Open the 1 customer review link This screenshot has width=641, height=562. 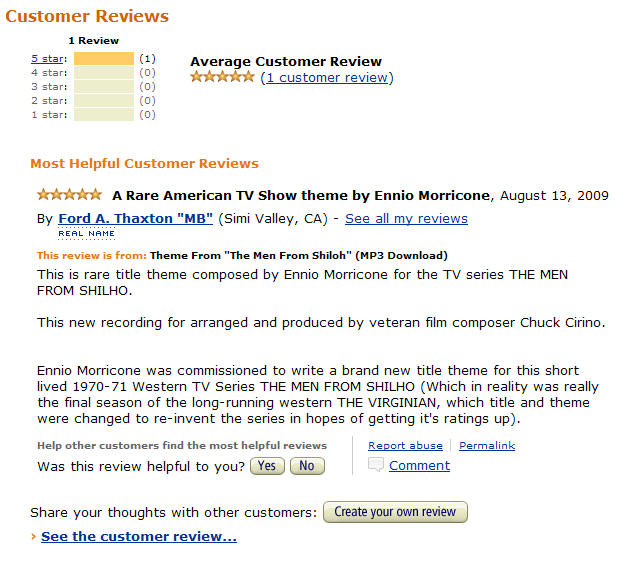(327, 77)
